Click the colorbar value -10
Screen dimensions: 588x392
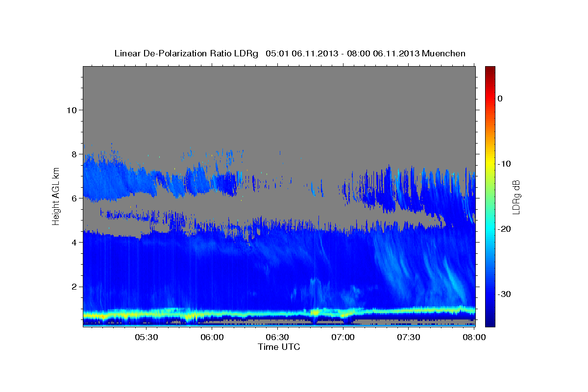click(x=505, y=164)
